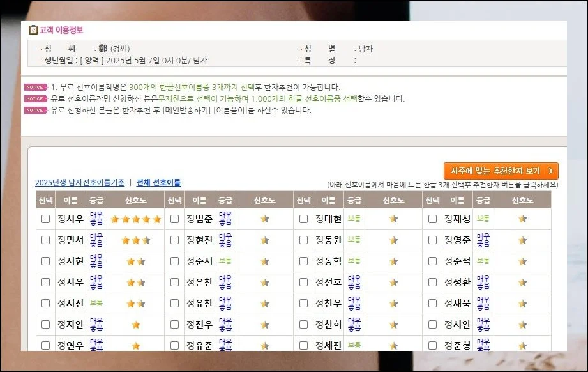Click the star rating for 정지안
This screenshot has width=588, height=372.
[x=135, y=325]
